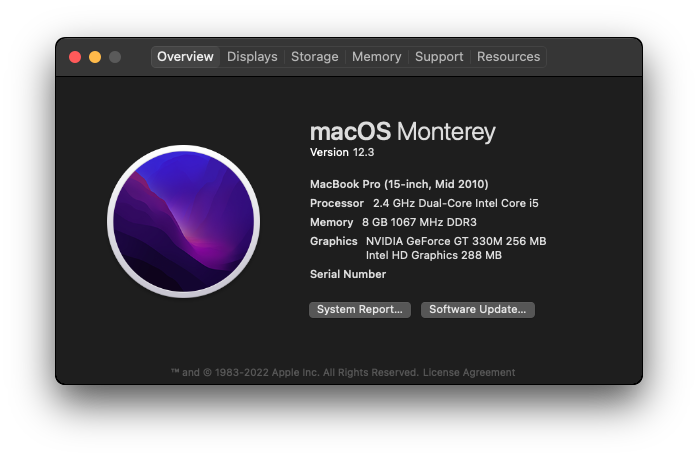Go to the Support tab
The width and height of the screenshot is (698, 458).
click(439, 57)
